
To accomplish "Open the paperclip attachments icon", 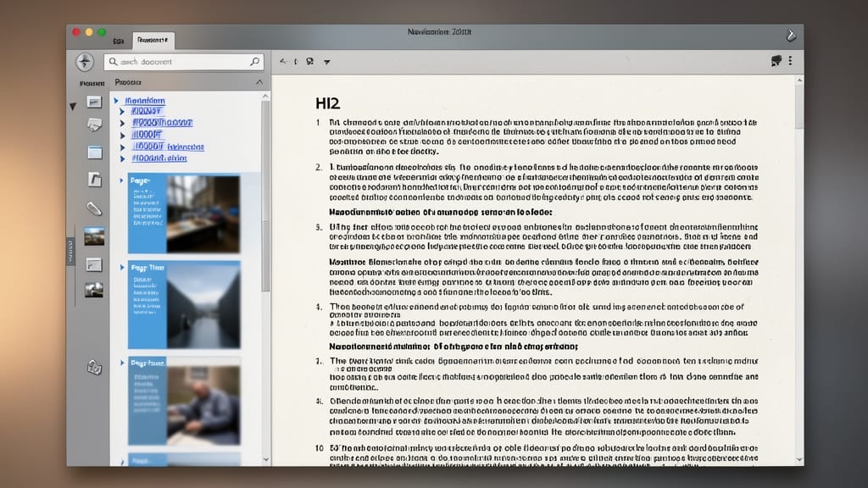I will point(94,208).
